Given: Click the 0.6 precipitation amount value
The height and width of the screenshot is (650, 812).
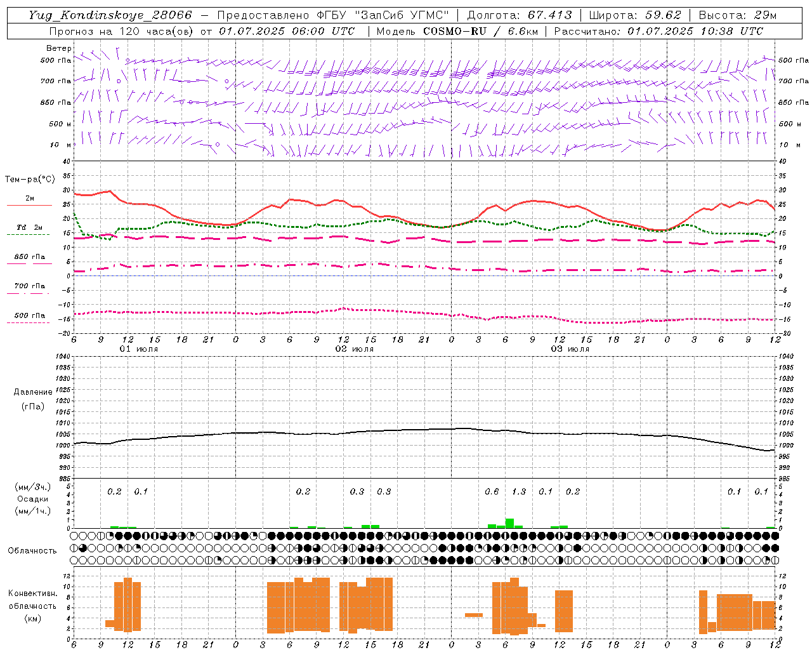Looking at the screenshot, I should [492, 492].
